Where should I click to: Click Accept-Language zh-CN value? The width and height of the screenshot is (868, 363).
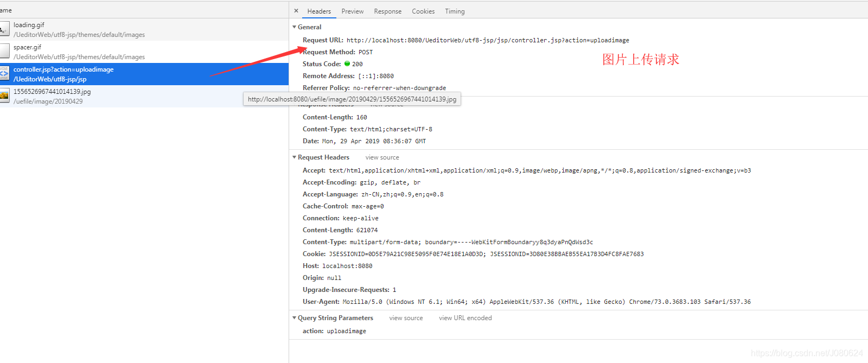click(403, 194)
